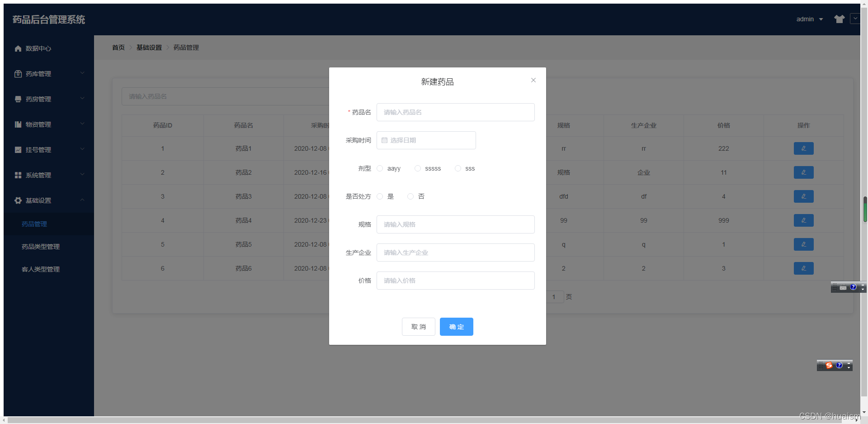Click the 规格 input field

[x=455, y=224]
